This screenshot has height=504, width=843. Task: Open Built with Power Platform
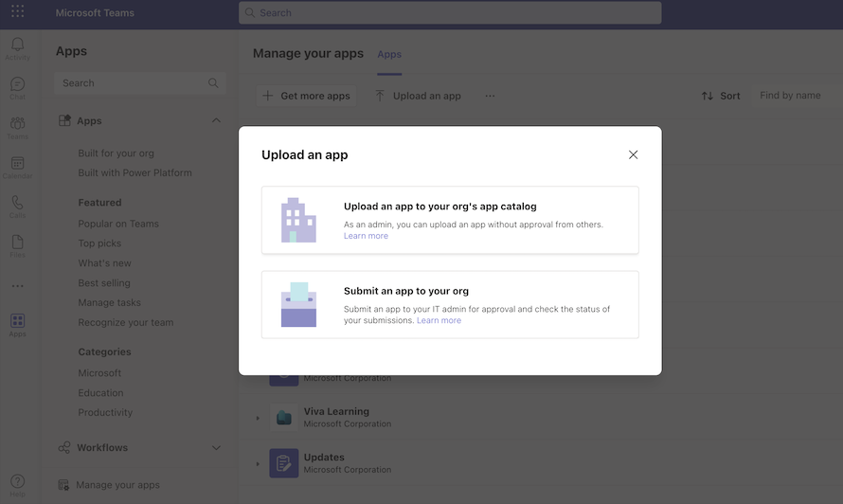[x=135, y=172]
